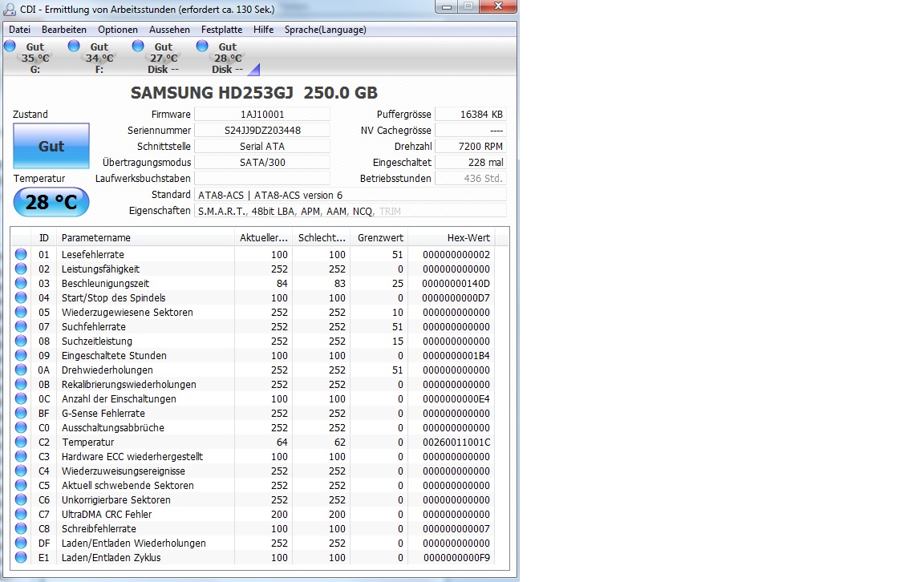Click status icon of Schreibfehlerrate row

click(21, 528)
